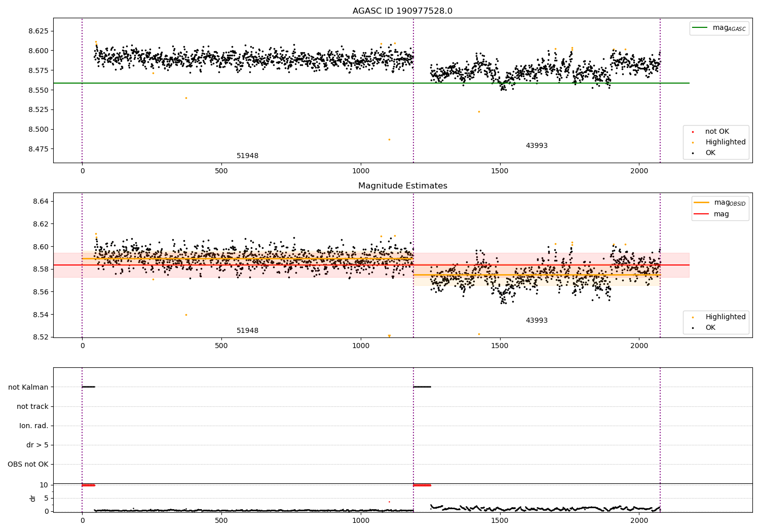This screenshot has height=532, width=760.
Task: Click the 'not Kalman' row label
Action: coord(28,387)
